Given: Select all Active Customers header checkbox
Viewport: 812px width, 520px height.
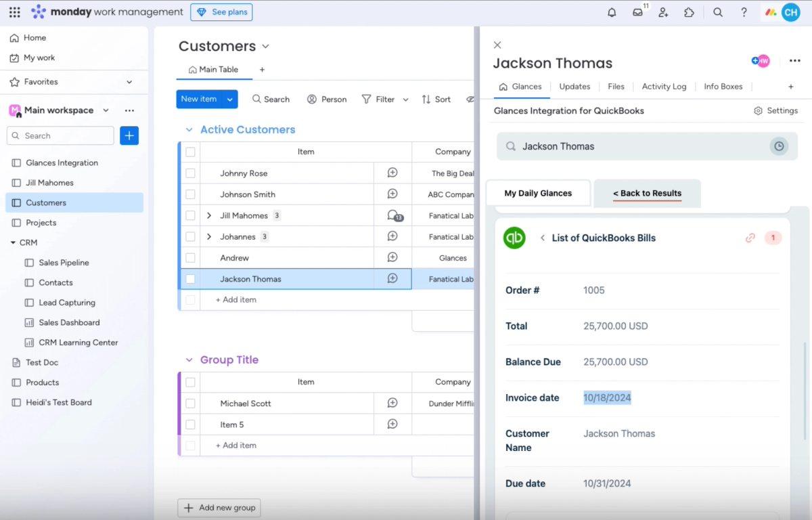Looking at the screenshot, I should tap(190, 152).
